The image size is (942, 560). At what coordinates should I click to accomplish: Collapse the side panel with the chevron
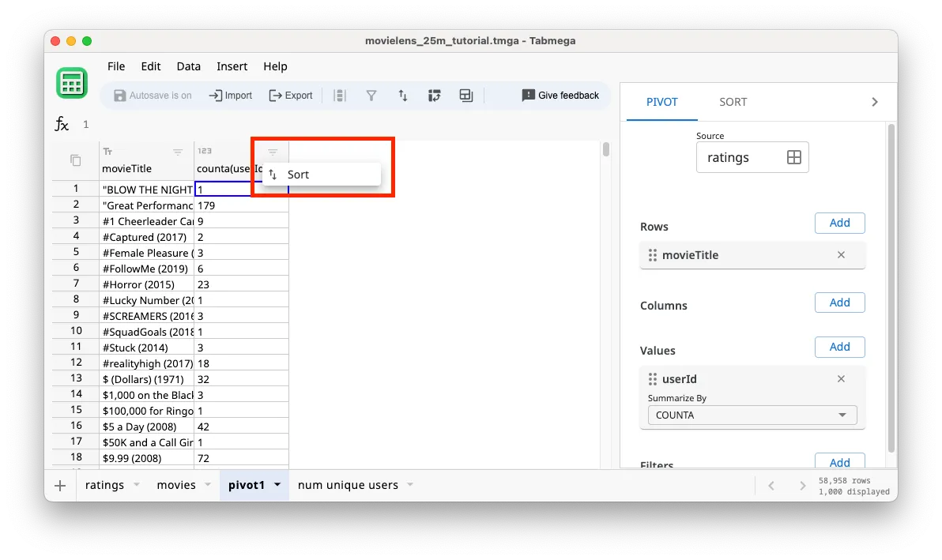pos(874,102)
